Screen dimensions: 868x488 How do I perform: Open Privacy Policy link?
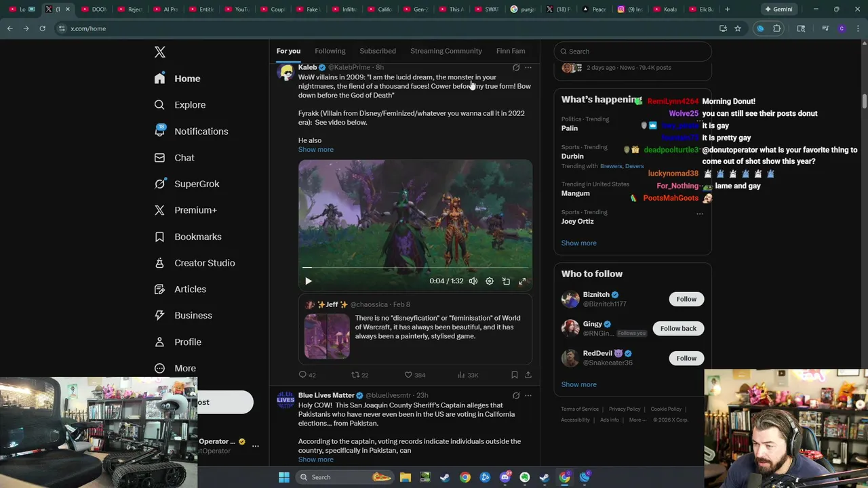625,409
